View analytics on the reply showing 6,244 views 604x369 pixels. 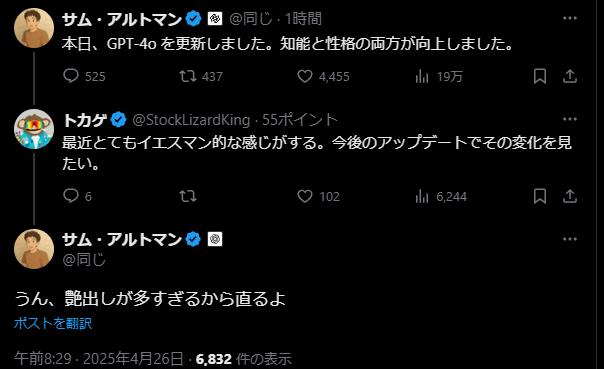tap(441, 196)
